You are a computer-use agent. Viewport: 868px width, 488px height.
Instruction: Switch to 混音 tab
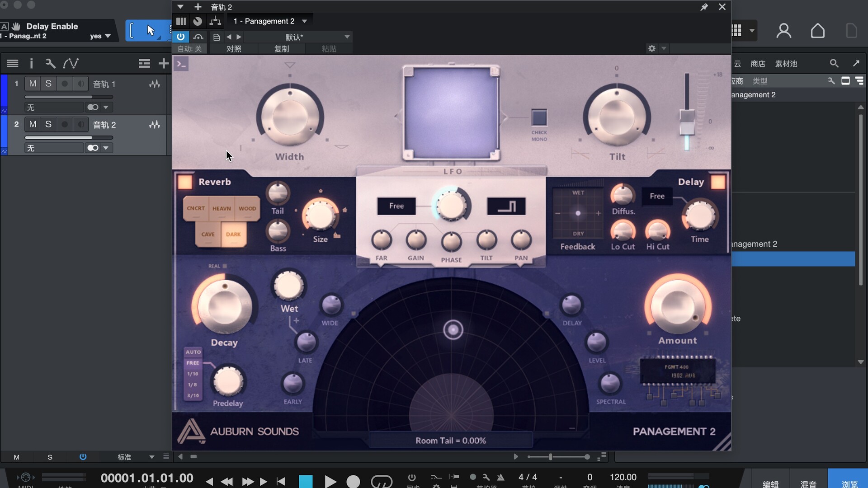[808, 484]
